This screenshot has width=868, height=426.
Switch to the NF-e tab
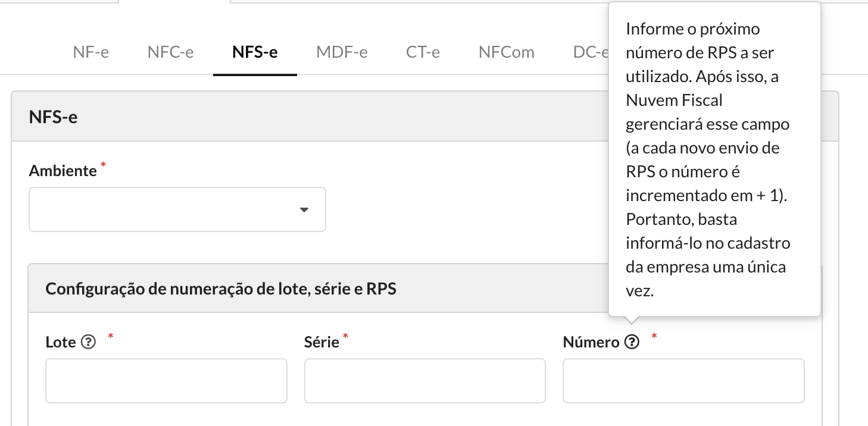(91, 52)
